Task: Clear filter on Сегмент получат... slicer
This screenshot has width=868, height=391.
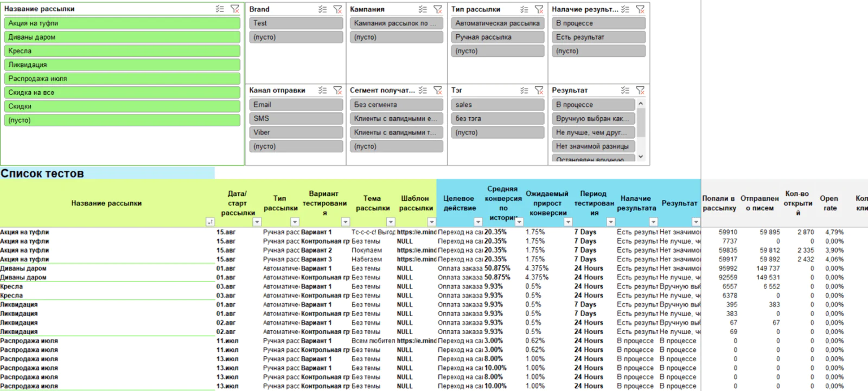Action: point(438,91)
